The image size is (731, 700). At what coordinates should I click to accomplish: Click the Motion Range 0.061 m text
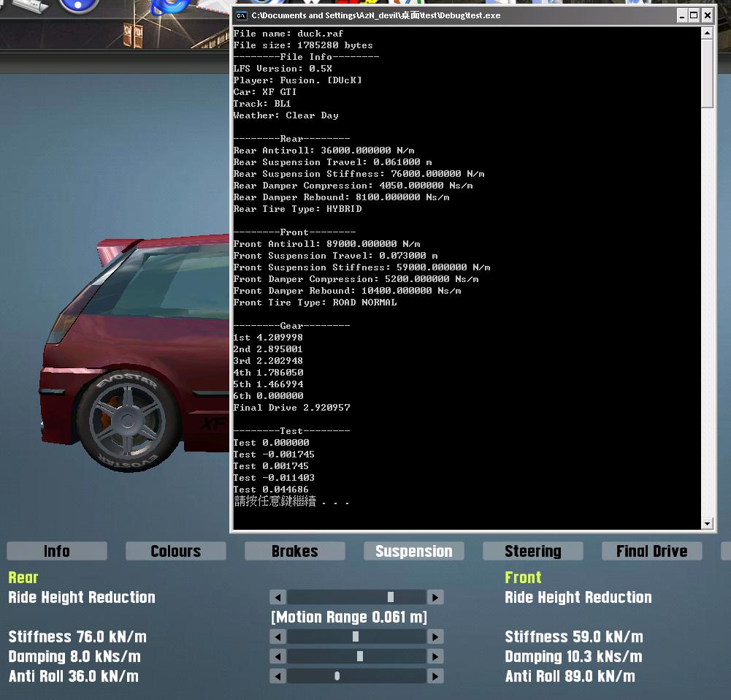349,617
